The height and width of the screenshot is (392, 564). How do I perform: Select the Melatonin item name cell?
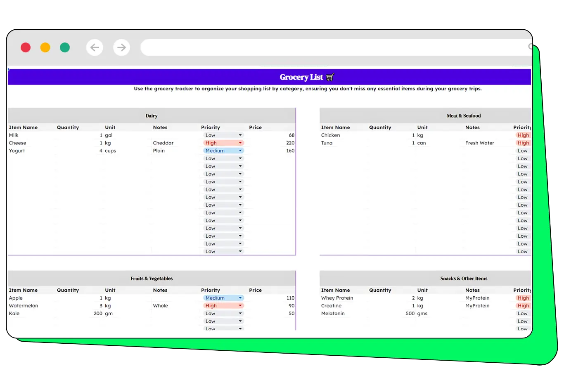coord(333,314)
